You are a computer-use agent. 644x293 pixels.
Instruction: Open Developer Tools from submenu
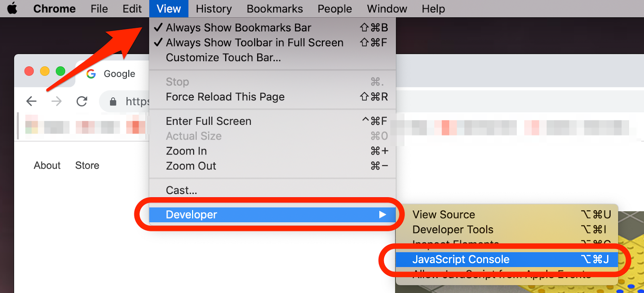[x=507, y=229]
